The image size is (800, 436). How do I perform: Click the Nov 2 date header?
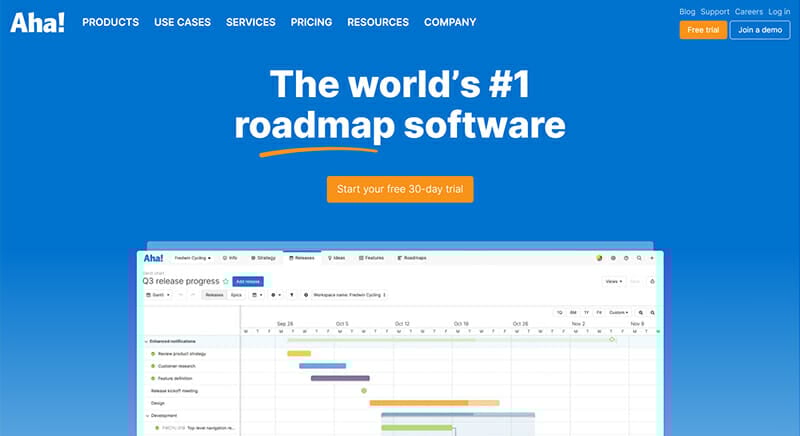[578, 324]
